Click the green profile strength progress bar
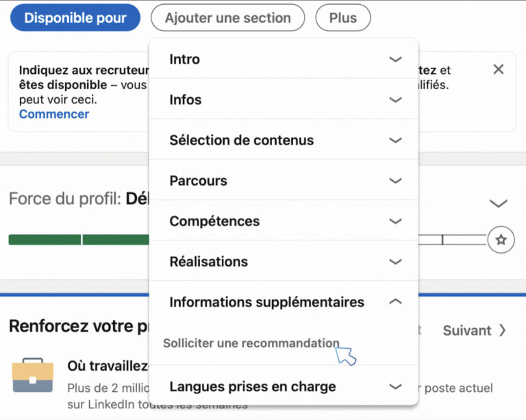This screenshot has width=526, height=420. point(79,240)
